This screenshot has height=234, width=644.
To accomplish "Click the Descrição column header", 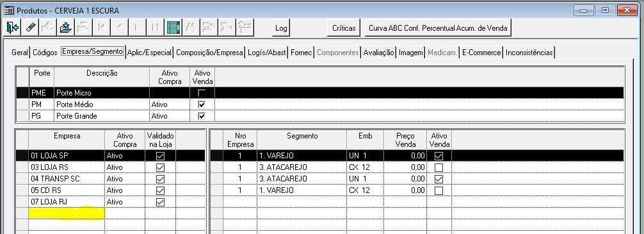I will click(102, 78).
